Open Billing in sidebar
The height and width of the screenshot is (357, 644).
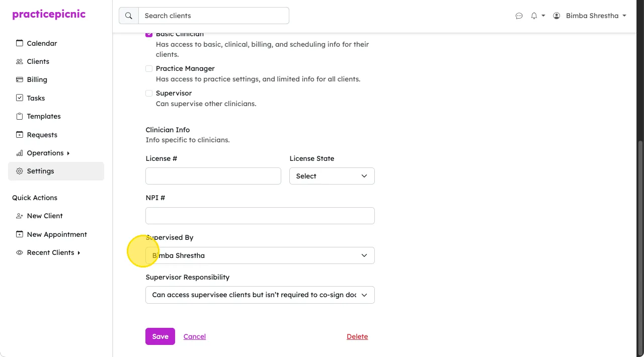[x=56, y=79]
